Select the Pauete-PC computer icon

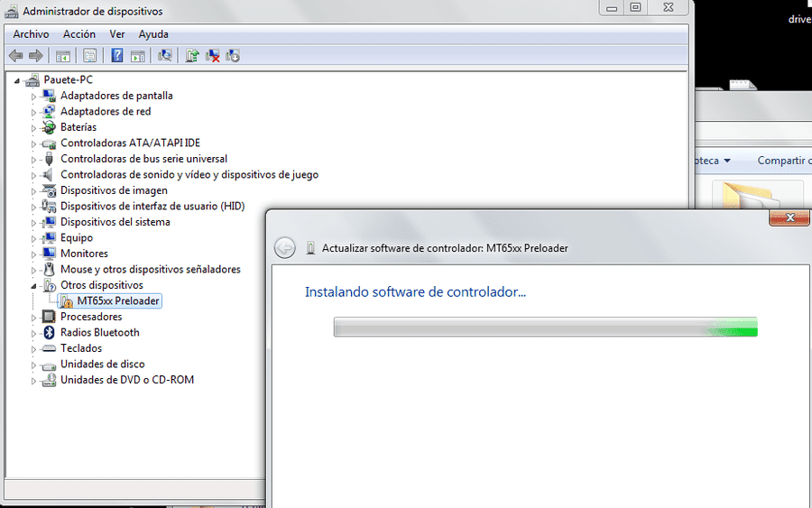point(32,79)
